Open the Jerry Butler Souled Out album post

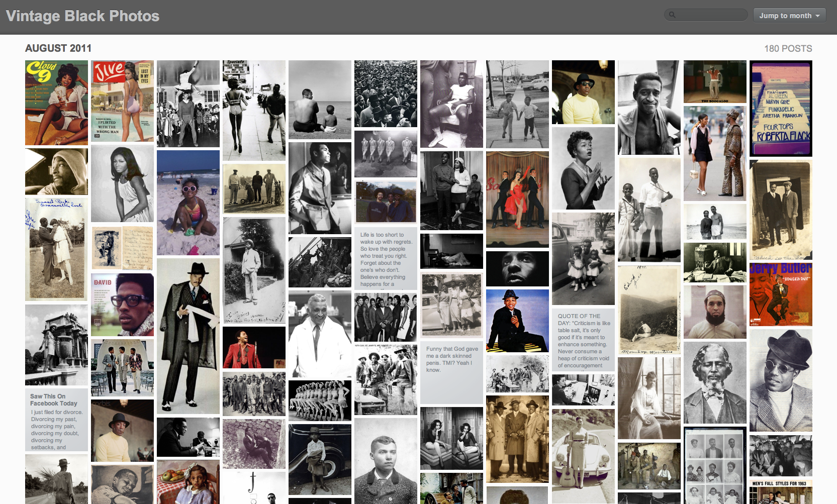point(781,295)
